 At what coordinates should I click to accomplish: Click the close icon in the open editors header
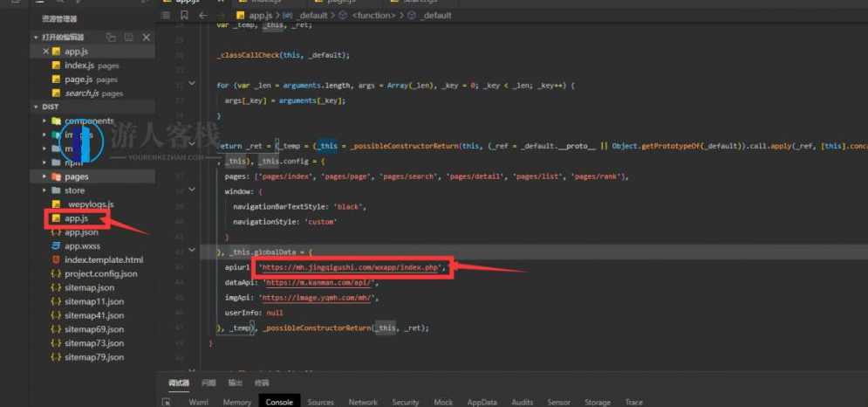coord(147,38)
